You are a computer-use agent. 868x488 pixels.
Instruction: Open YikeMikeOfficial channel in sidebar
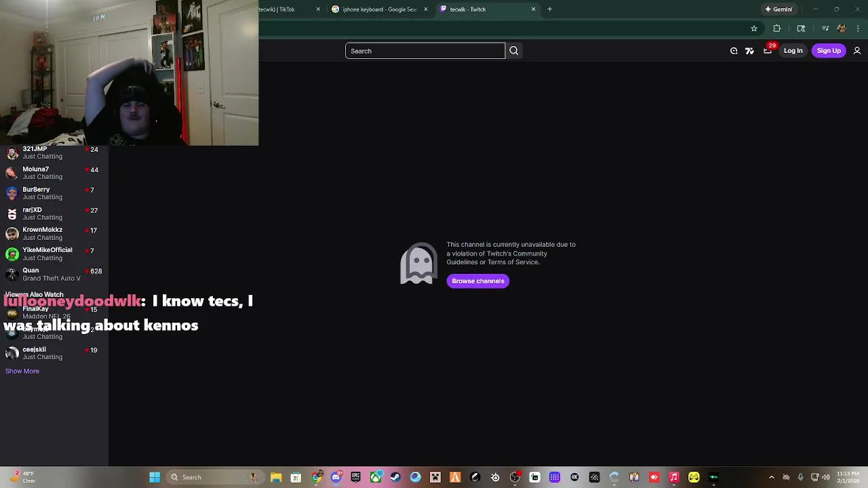coord(54,254)
